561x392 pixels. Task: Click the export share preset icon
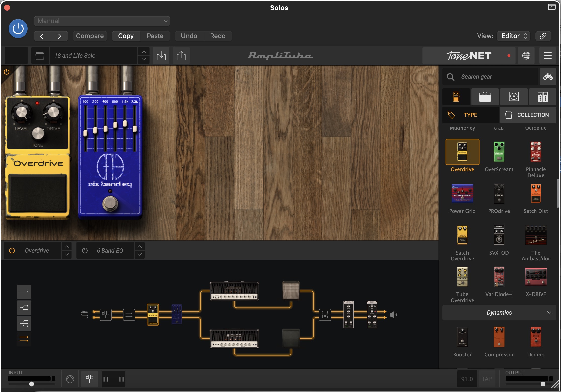(x=181, y=56)
